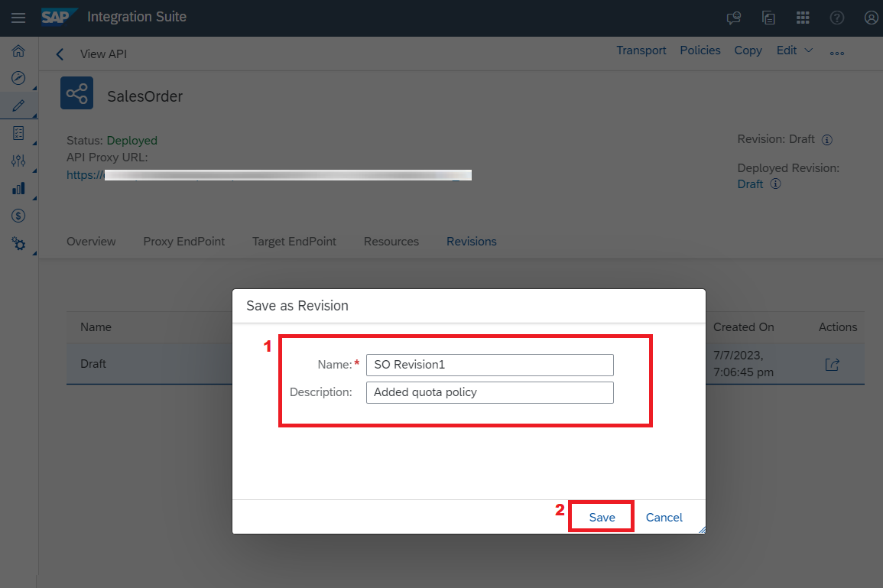
Task: Select the Revisions tab
Action: click(472, 241)
